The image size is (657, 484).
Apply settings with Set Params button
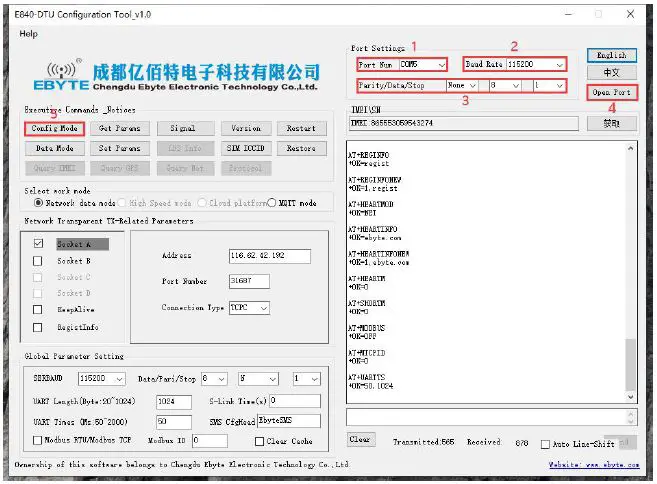point(119,148)
